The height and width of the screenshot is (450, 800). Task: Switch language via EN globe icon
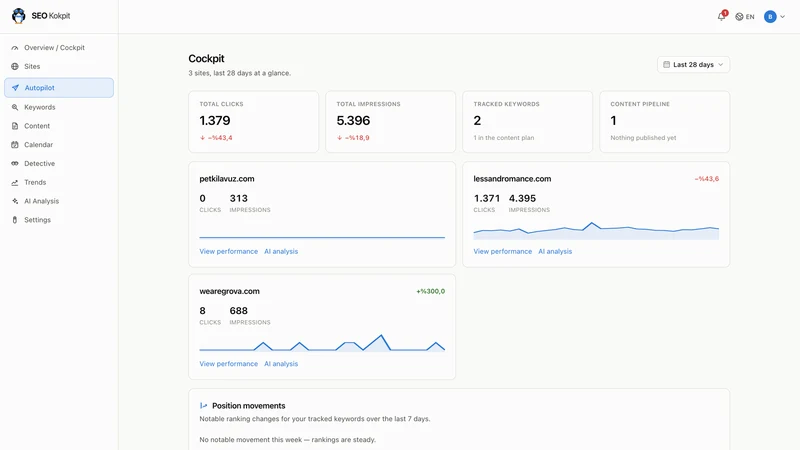744,17
